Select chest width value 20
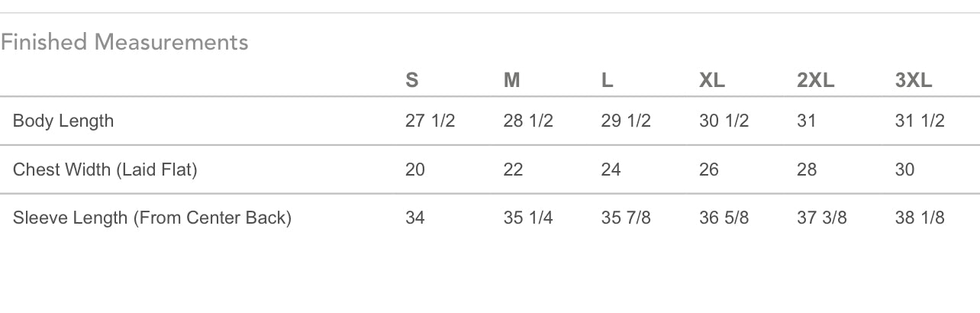The image size is (980, 313). tap(415, 169)
